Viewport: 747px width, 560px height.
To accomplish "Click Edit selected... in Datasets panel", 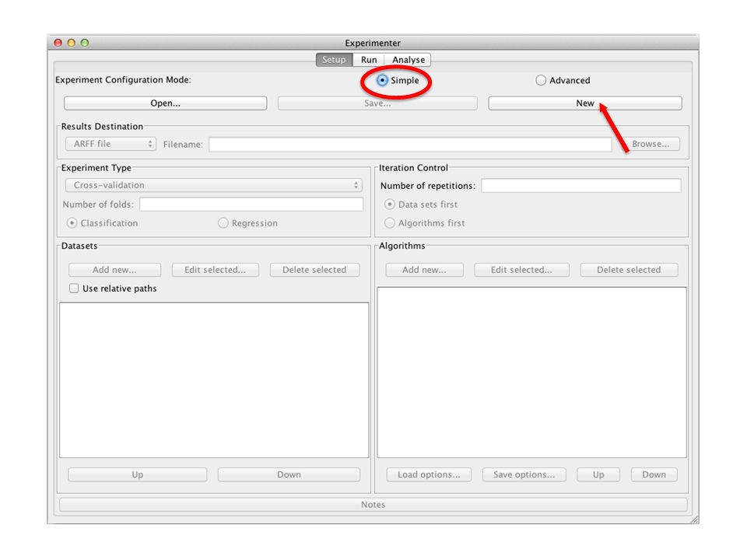I will click(216, 270).
